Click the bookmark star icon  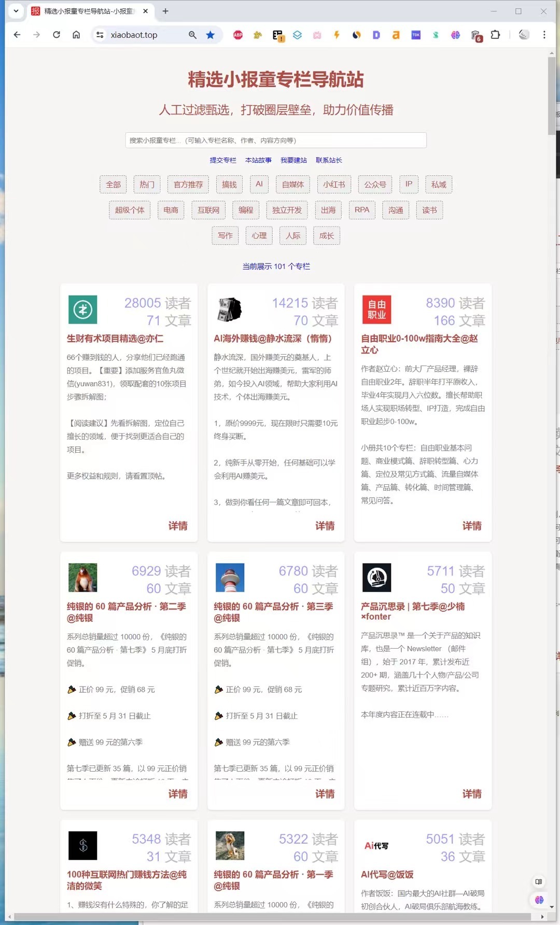210,35
